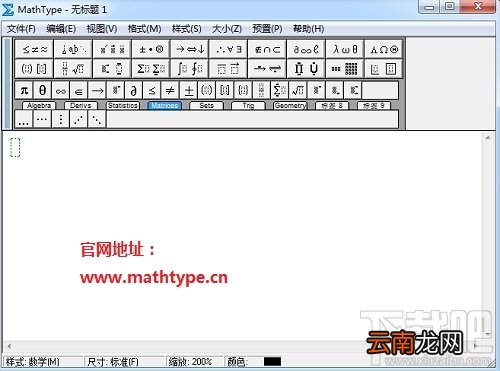This screenshot has height=371, width=500.
Task: Insert the centered horizontal ellipsis
Action: [42, 119]
